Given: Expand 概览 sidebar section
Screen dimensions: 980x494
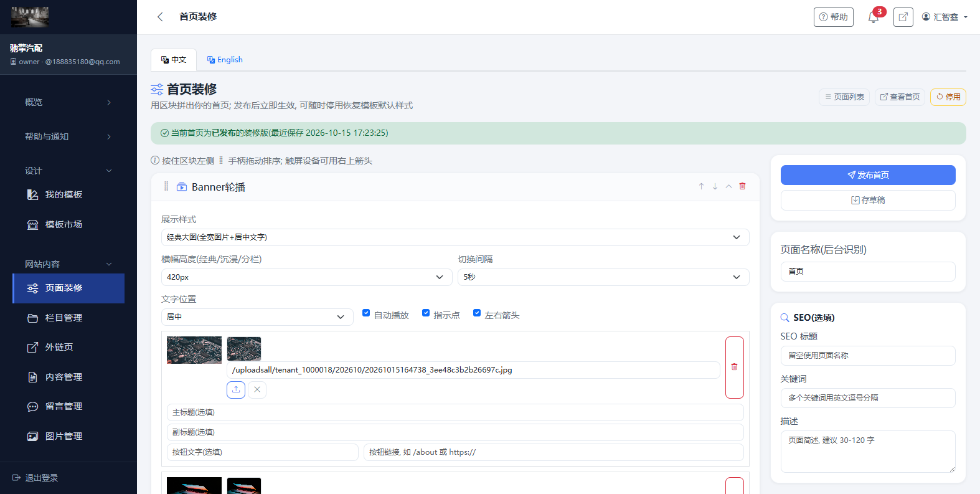Looking at the screenshot, I should tap(68, 102).
